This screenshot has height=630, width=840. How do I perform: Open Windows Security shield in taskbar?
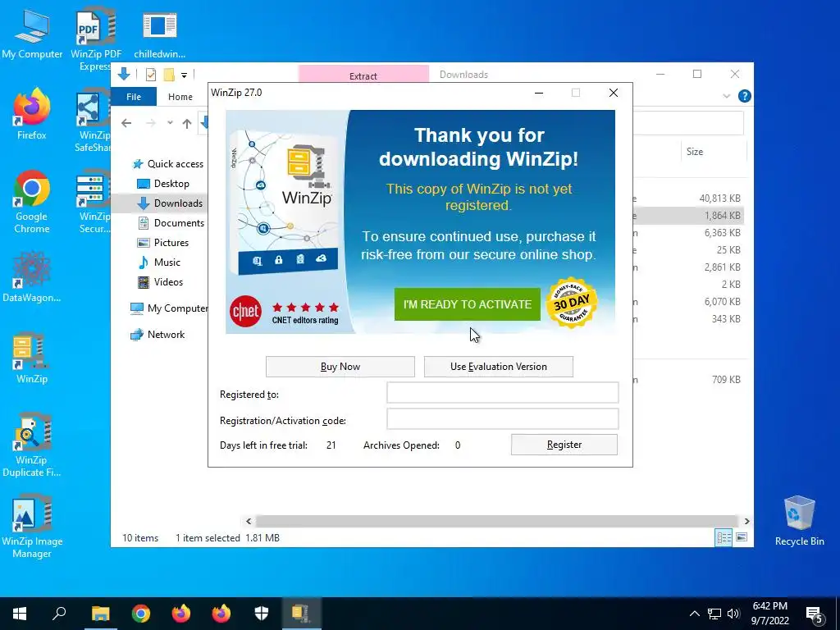[262, 614]
